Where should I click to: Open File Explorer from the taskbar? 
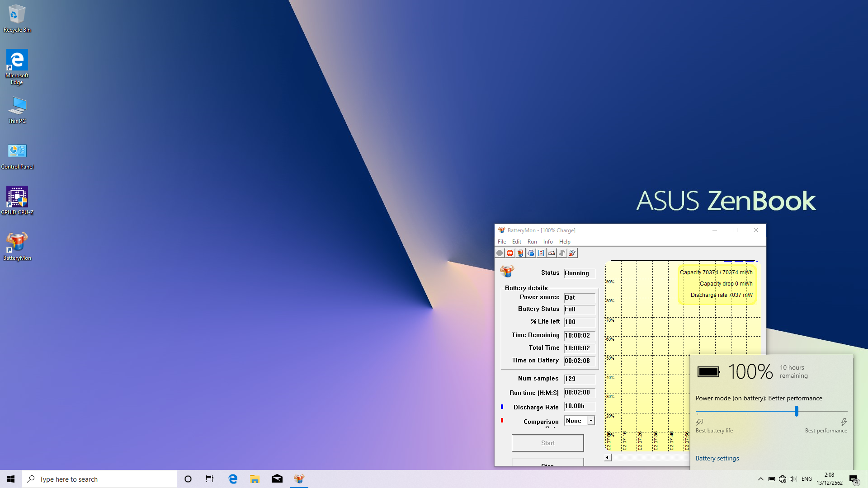point(255,479)
